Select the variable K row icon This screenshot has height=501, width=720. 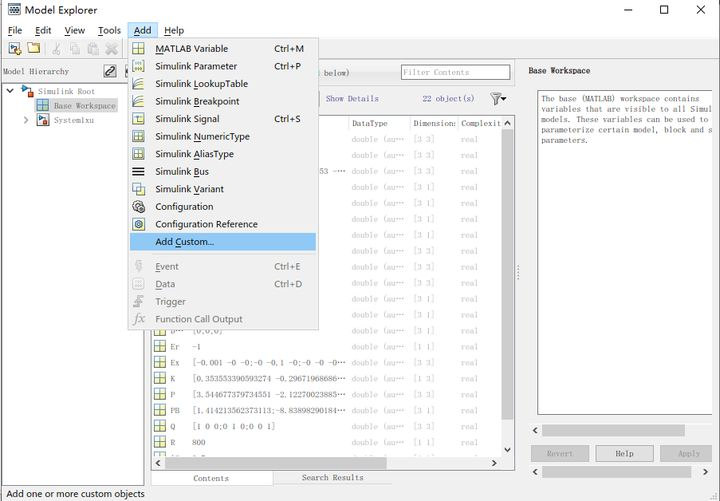(x=160, y=378)
